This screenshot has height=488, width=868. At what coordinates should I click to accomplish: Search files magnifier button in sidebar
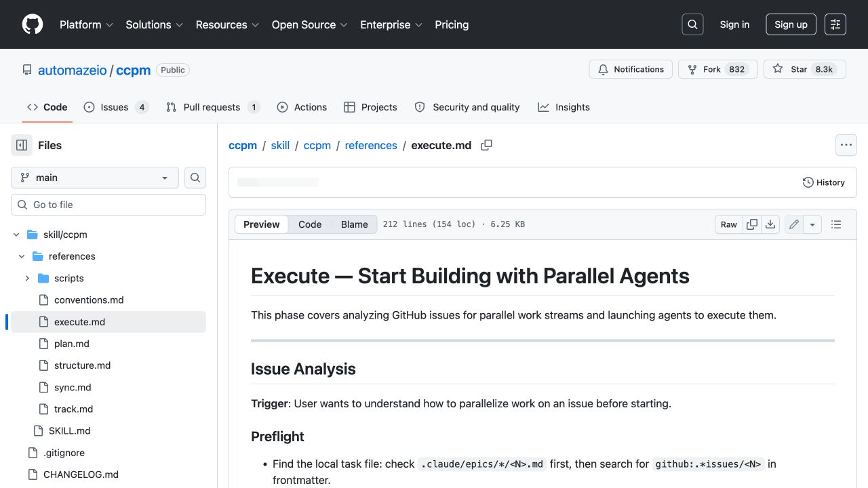point(195,178)
